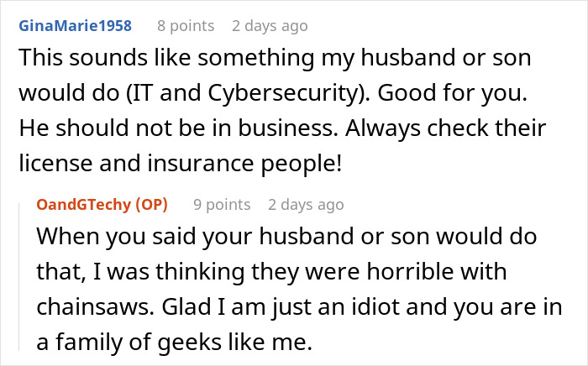Click the words "horrible with" in reply
The height and width of the screenshot is (366, 588).
coord(437,271)
